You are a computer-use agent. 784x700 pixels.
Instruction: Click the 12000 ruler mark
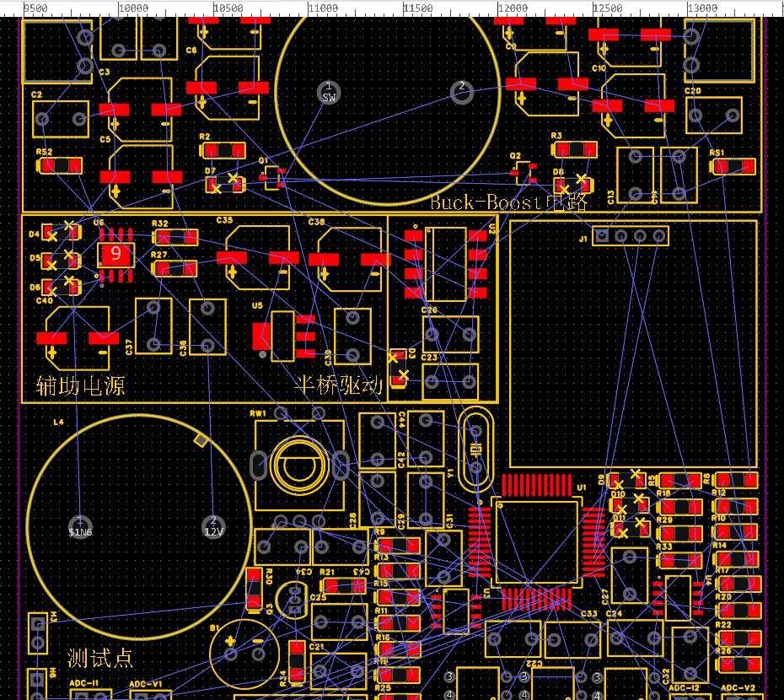click(513, 8)
